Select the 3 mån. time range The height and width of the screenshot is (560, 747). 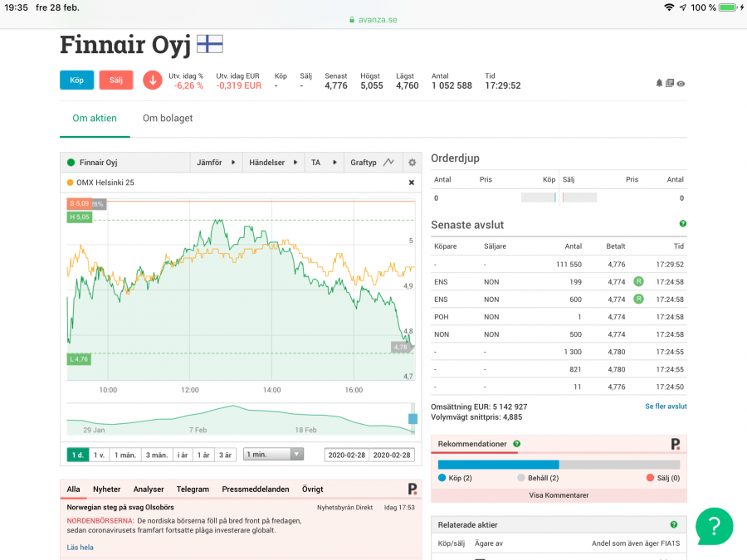[x=156, y=455]
